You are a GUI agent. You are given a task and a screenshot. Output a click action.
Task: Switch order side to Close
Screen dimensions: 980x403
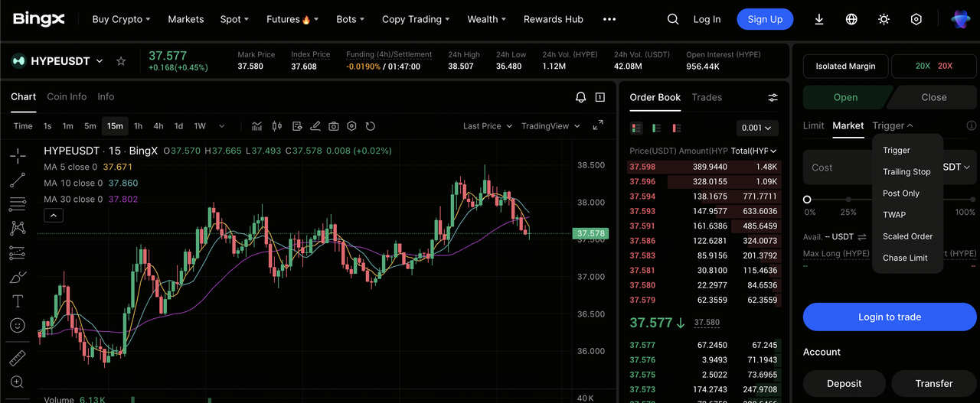click(933, 97)
